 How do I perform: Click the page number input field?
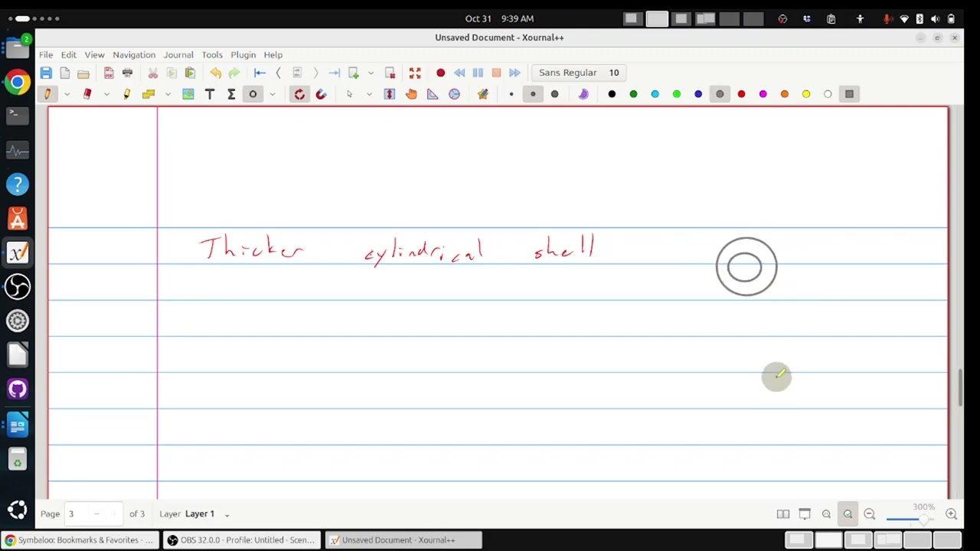pyautogui.click(x=93, y=514)
